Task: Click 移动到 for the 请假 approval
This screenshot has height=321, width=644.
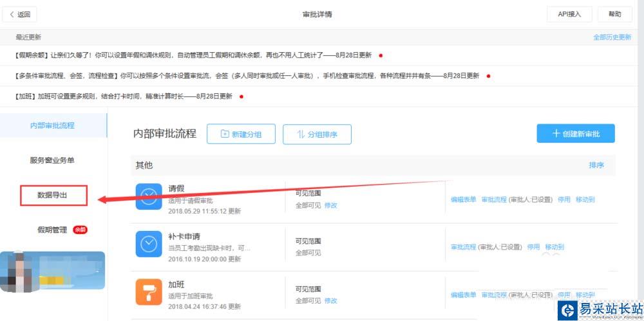Action: point(585,199)
